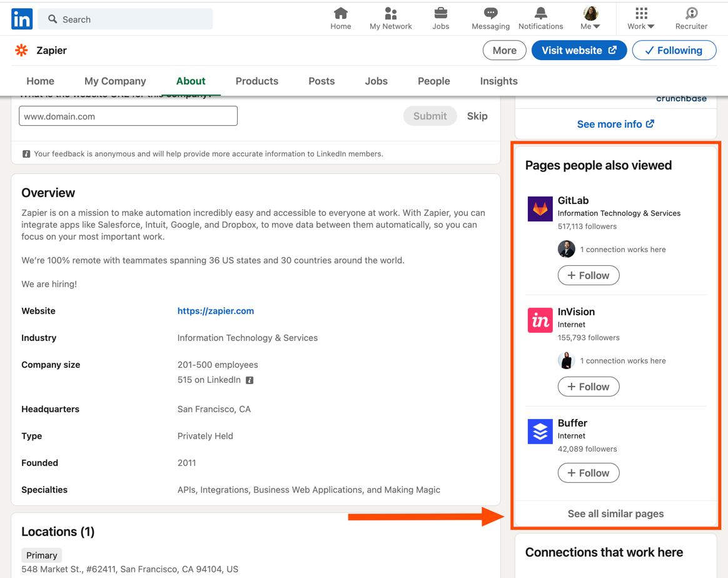Click the Zapier company name
The image size is (728, 578).
click(x=51, y=50)
